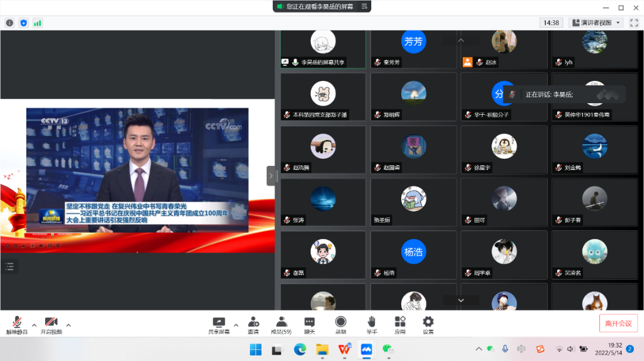
Task: Open the members (成员) list
Action: pos(282,325)
